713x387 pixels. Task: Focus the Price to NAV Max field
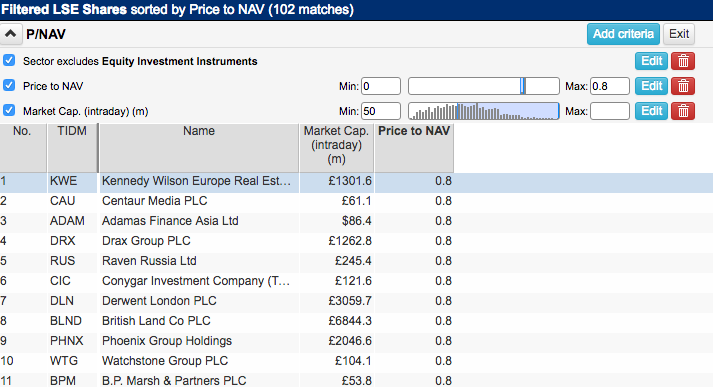pyautogui.click(x=610, y=86)
